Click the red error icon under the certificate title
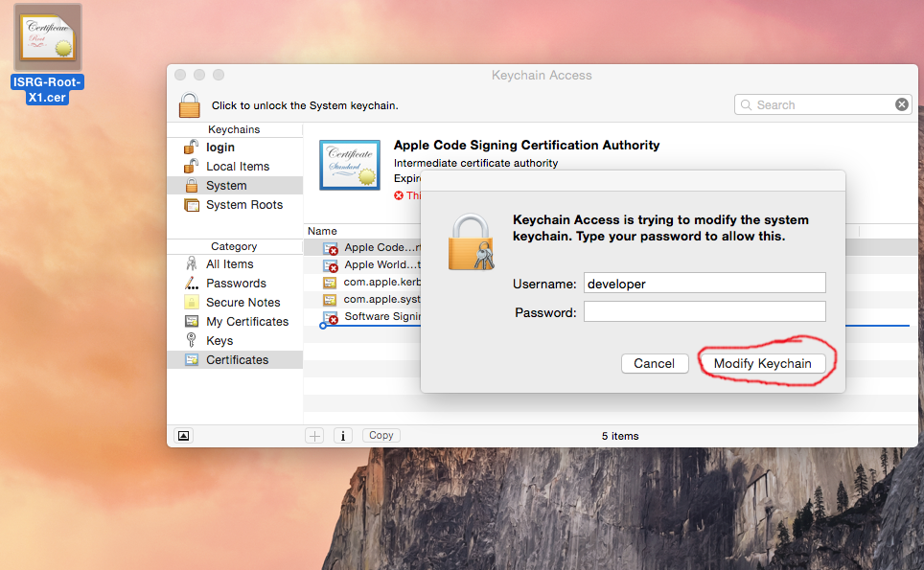 (399, 195)
